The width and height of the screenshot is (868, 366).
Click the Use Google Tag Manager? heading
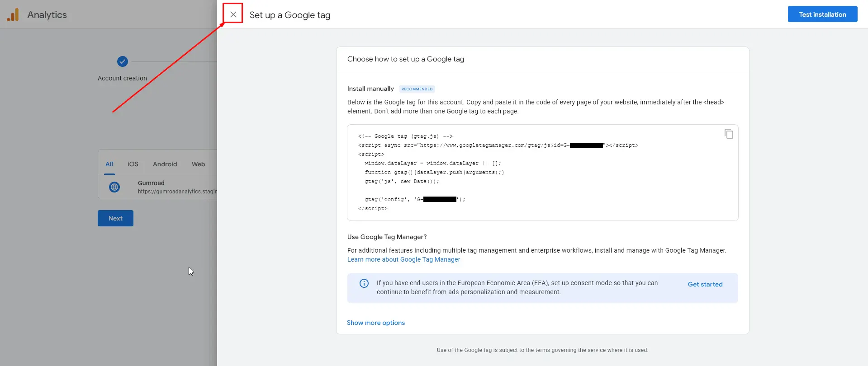[387, 237]
